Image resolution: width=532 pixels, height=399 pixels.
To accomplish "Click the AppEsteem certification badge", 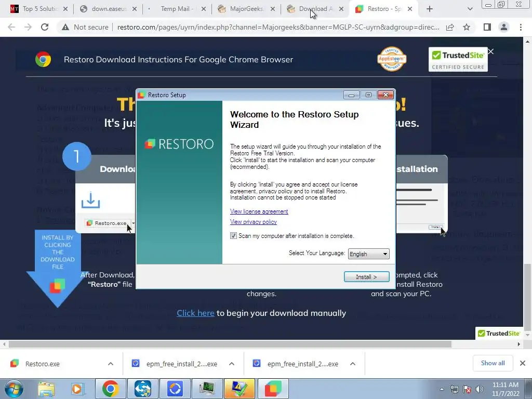I will [392, 59].
